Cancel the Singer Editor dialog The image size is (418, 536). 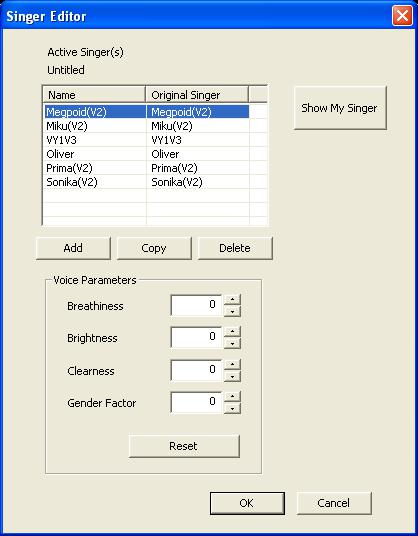(334, 503)
